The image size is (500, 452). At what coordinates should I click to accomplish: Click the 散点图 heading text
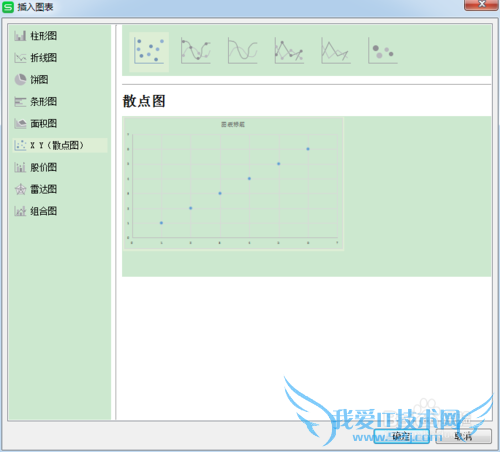pos(144,101)
